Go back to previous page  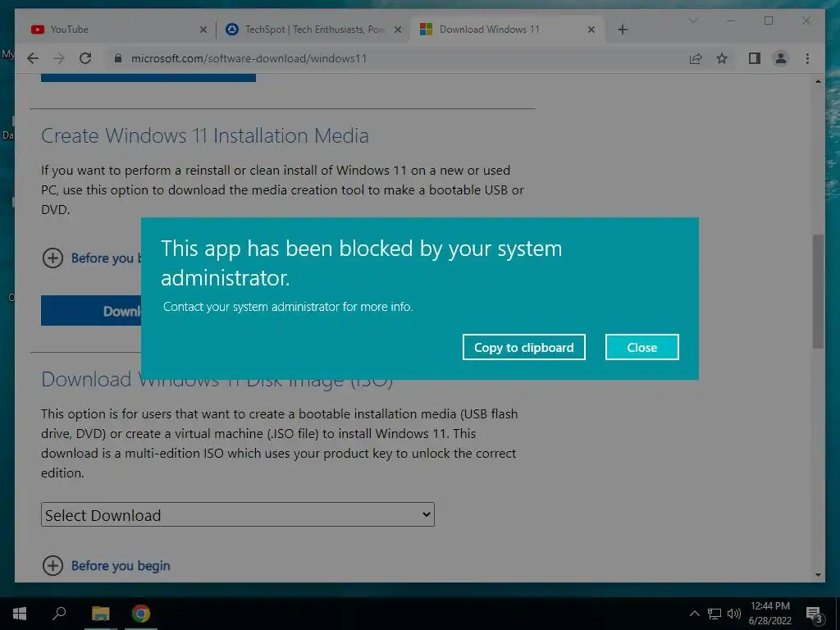point(33,58)
